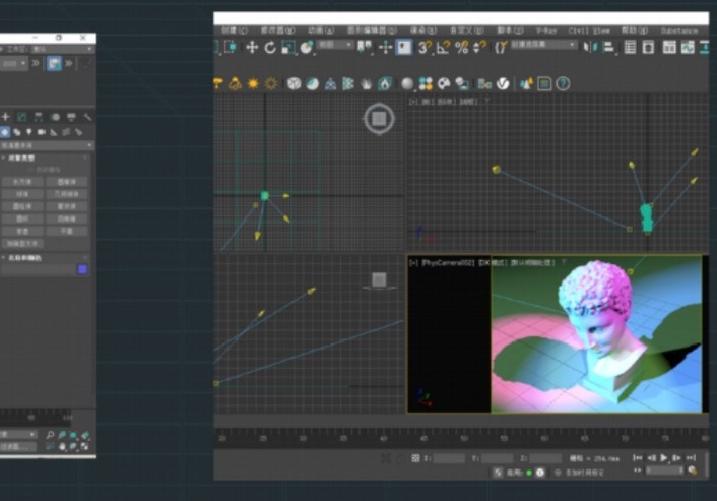Click the Mirror tool icon
This screenshot has width=717, height=501.
coord(590,48)
